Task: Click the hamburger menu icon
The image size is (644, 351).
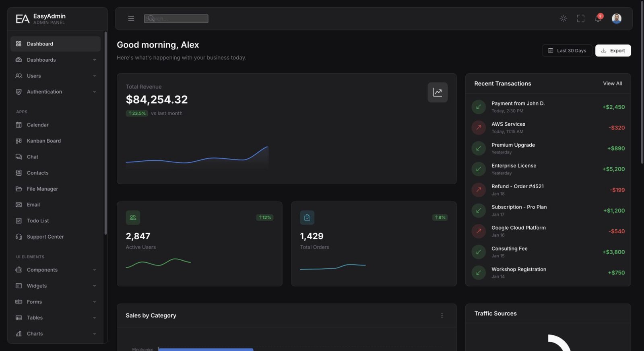Action: point(131,19)
